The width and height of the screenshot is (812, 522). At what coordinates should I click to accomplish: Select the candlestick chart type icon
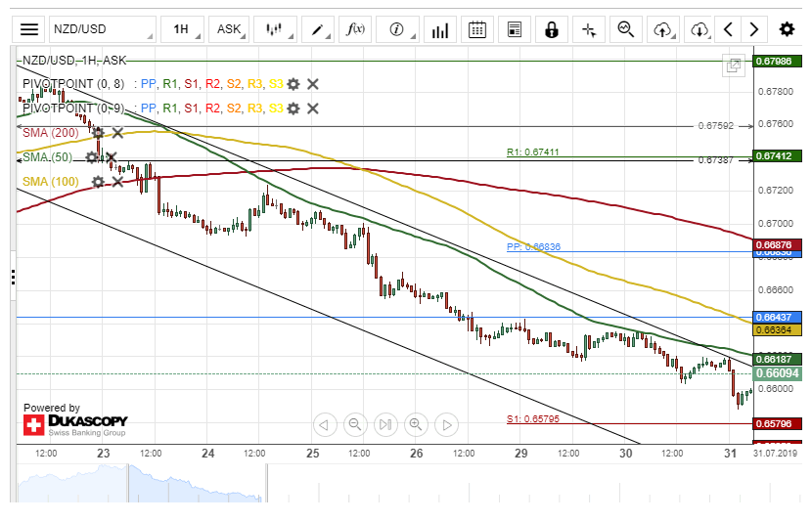pyautogui.click(x=275, y=29)
